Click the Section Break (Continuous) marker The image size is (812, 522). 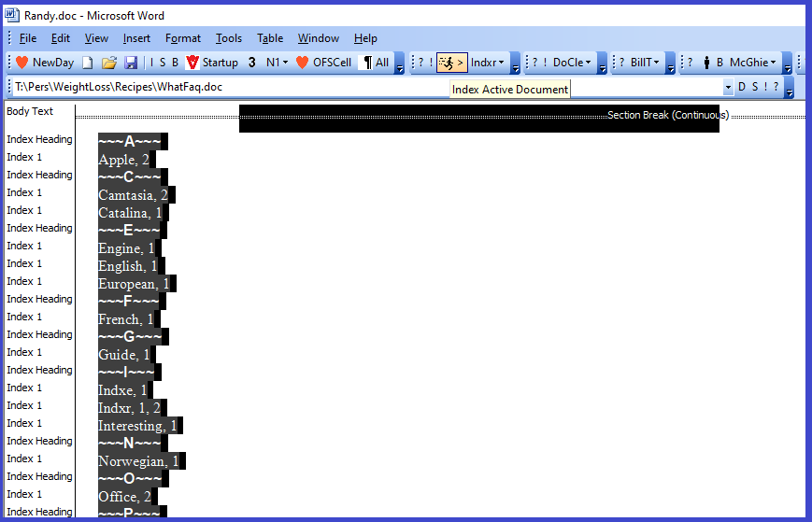tap(667, 115)
